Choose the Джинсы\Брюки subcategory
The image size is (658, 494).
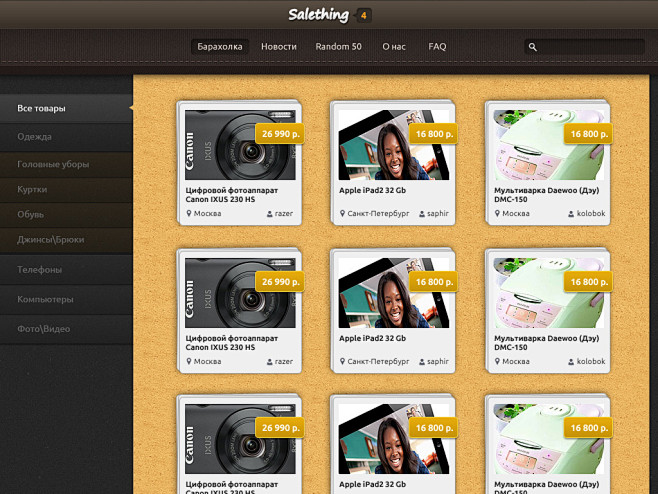(x=66, y=240)
